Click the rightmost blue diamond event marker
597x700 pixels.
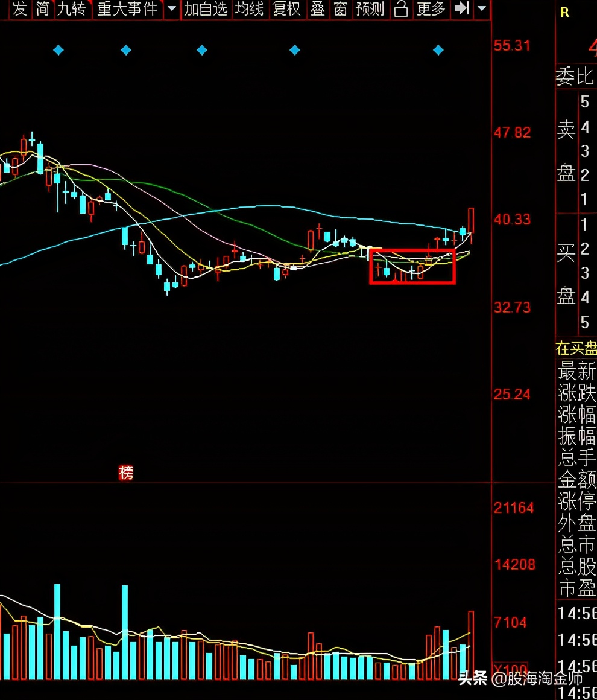pos(438,50)
